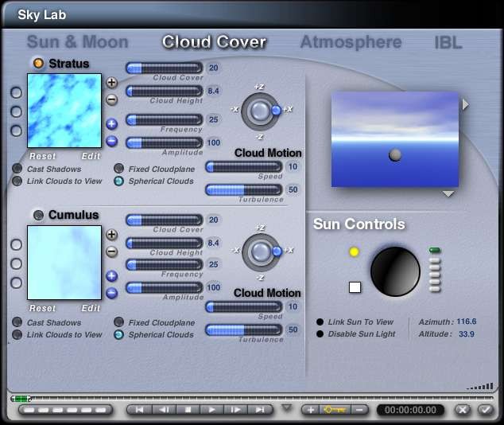This screenshot has width=504, height=425.
Task: Expand the triangle menu below sky preview
Action: tap(448, 194)
